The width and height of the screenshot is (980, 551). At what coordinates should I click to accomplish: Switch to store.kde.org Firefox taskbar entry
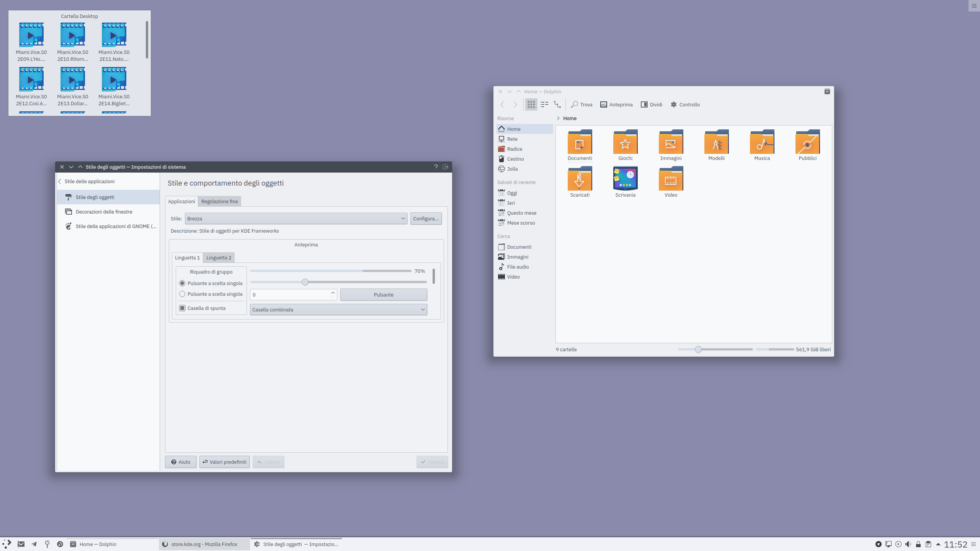coord(204,544)
